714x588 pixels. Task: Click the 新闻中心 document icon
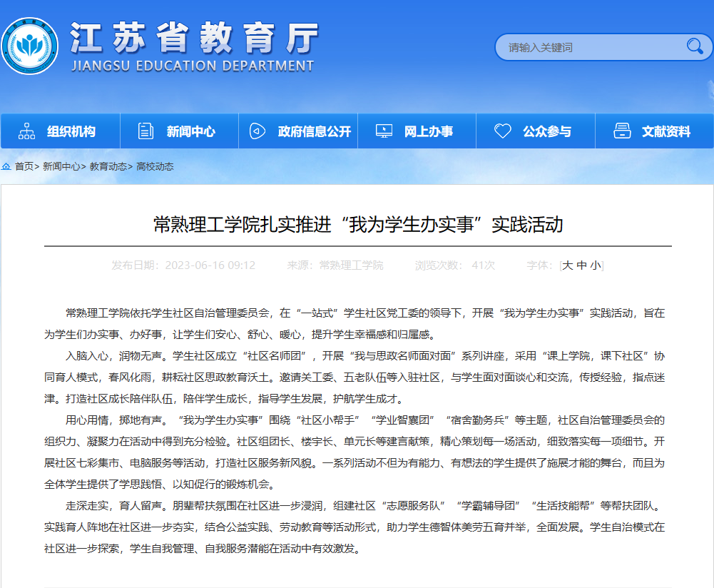146,131
